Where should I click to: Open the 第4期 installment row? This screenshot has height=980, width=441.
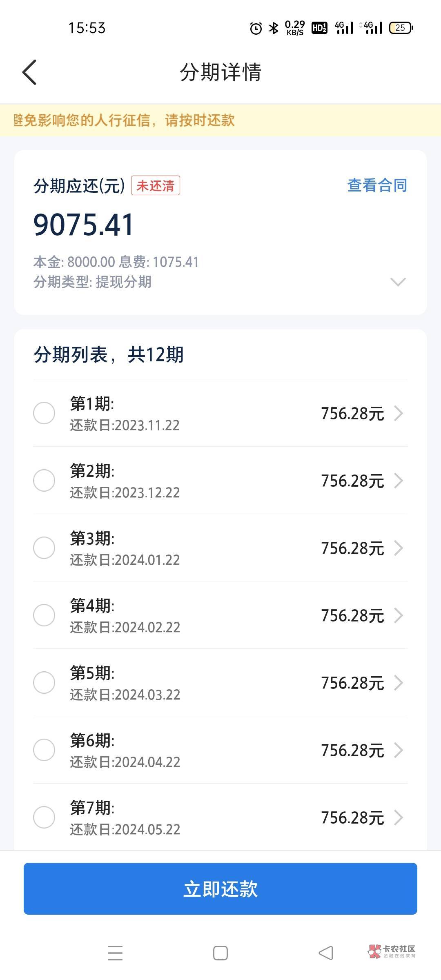click(220, 615)
